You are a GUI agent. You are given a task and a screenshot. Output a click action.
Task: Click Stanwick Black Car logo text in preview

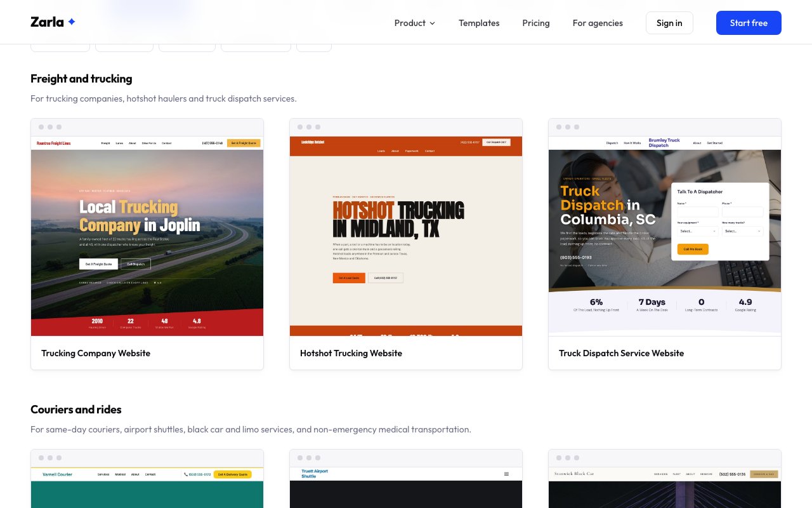(573, 474)
